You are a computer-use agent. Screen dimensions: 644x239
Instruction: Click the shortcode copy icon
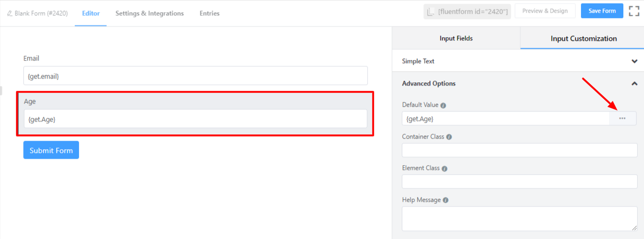[x=430, y=12]
